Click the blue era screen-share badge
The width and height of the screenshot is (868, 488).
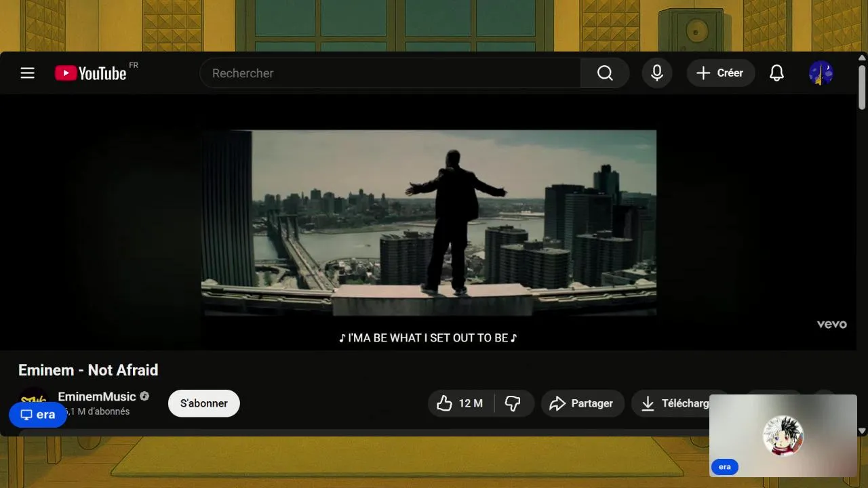pyautogui.click(x=38, y=415)
